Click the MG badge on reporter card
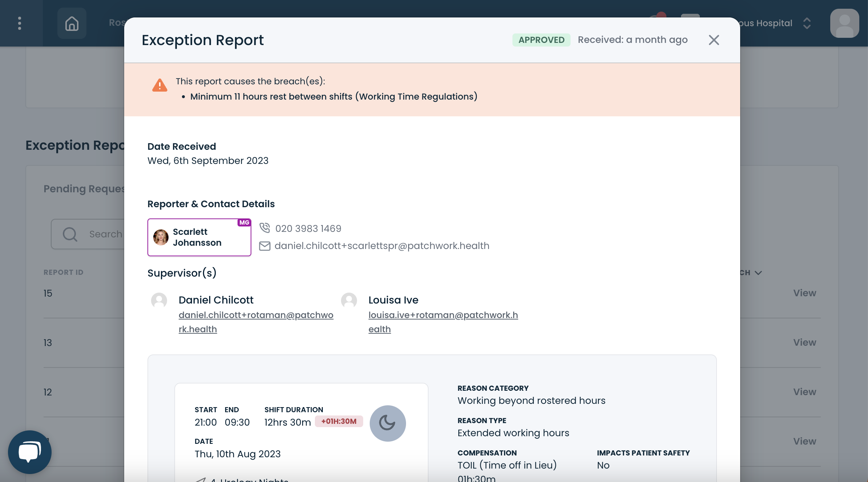The height and width of the screenshot is (482, 868). pos(244,222)
